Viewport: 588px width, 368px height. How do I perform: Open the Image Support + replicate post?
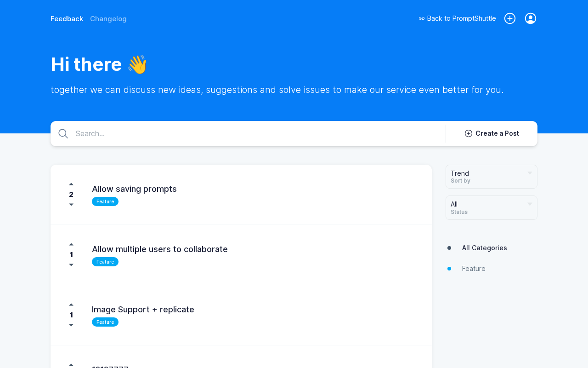tap(143, 310)
